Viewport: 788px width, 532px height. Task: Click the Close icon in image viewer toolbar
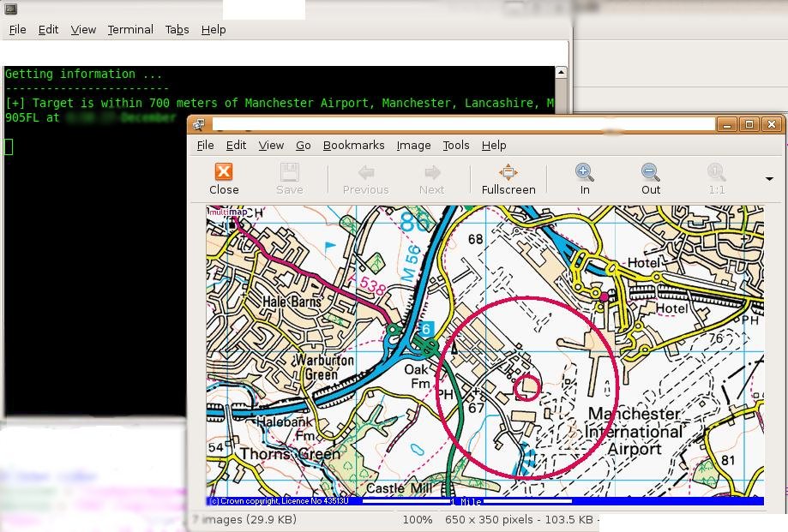pos(224,171)
